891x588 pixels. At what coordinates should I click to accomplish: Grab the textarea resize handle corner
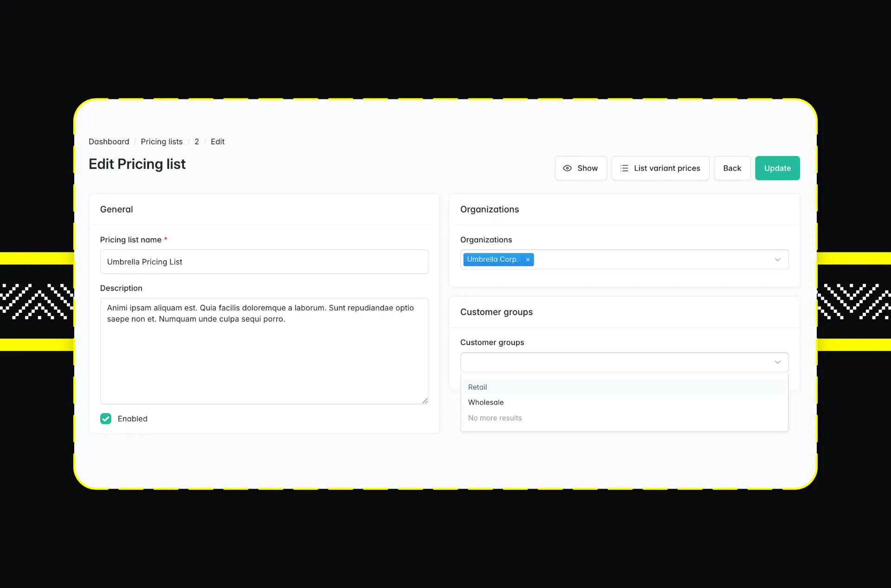click(425, 401)
